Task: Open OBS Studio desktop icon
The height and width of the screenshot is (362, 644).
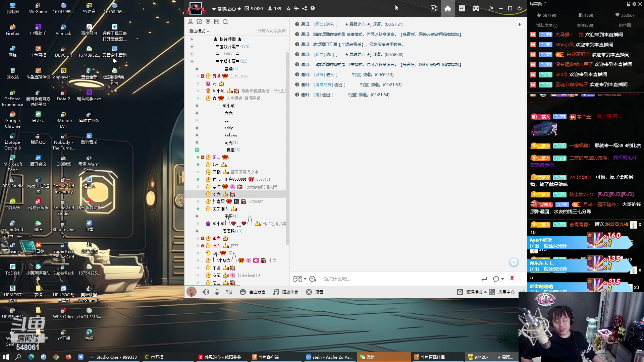Action: [13, 183]
